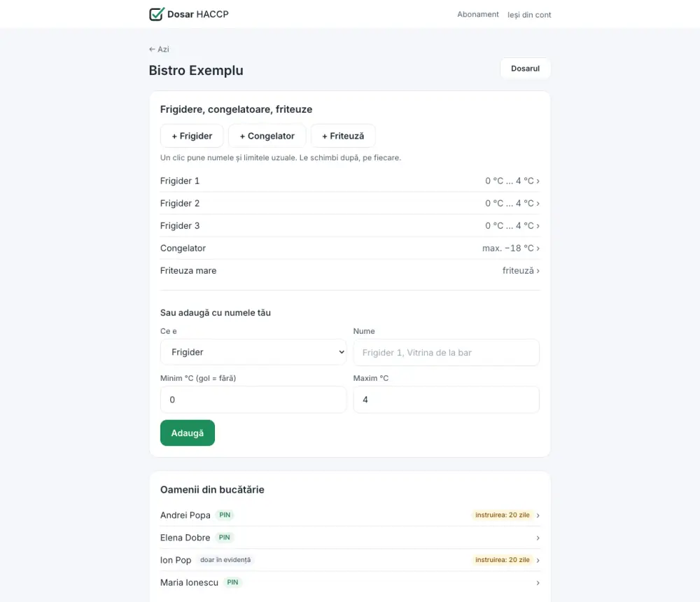Screen dimensions: 700x602
Task: Open the Frigider 3 row chevron
Action: tap(538, 225)
